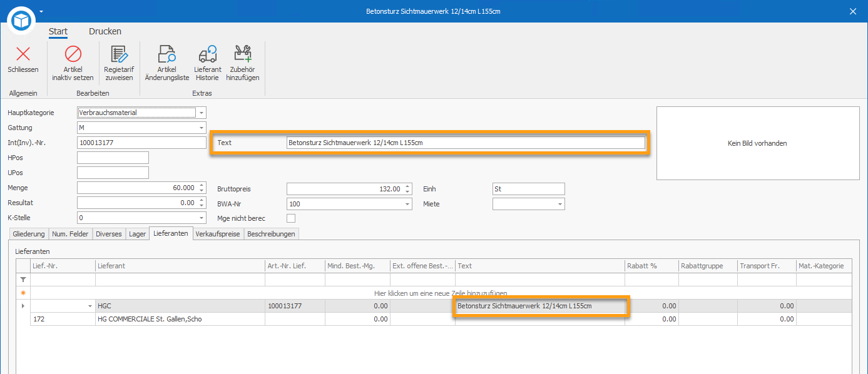Click the new-row asterisk indicator
The width and height of the screenshot is (868, 374).
[23, 293]
